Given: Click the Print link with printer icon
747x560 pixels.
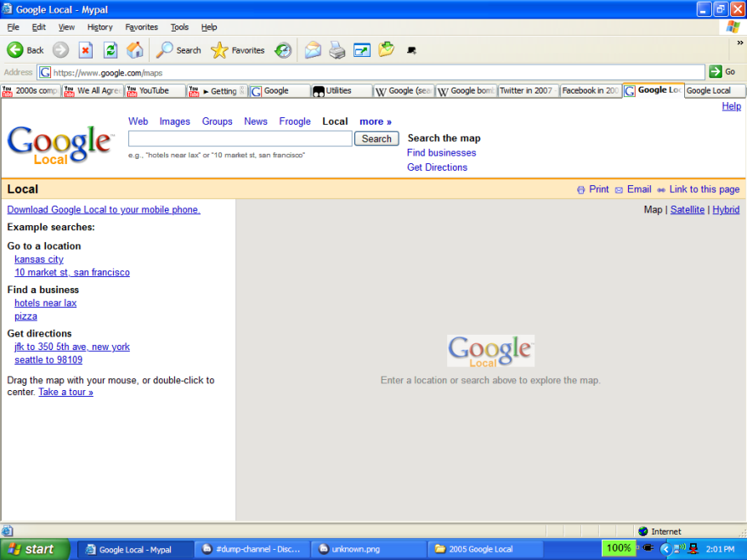Looking at the screenshot, I should pyautogui.click(x=592, y=189).
